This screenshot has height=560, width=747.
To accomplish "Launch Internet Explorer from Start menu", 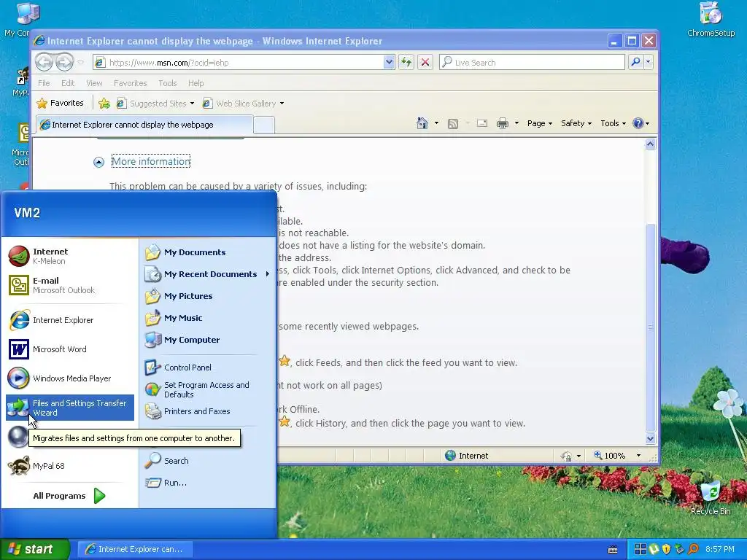I will (x=69, y=320).
